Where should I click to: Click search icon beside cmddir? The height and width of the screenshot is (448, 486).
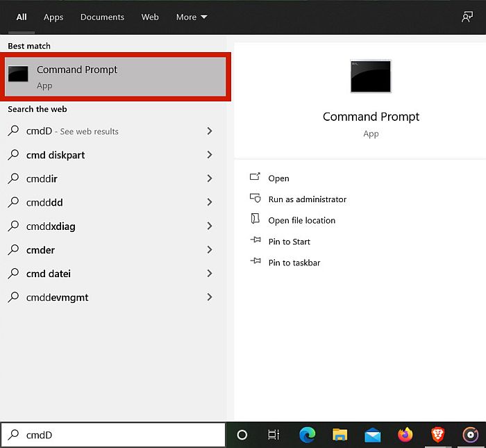[13, 179]
